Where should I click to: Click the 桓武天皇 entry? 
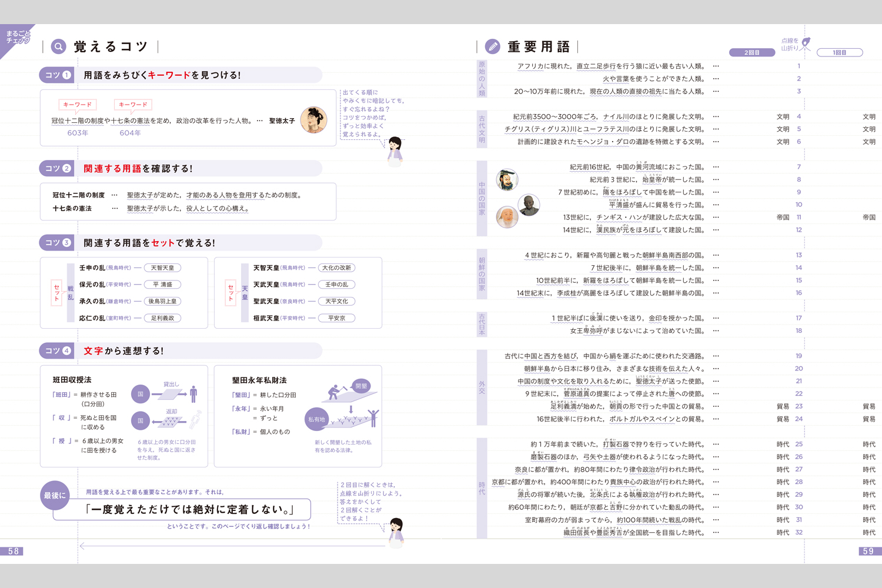point(266,318)
